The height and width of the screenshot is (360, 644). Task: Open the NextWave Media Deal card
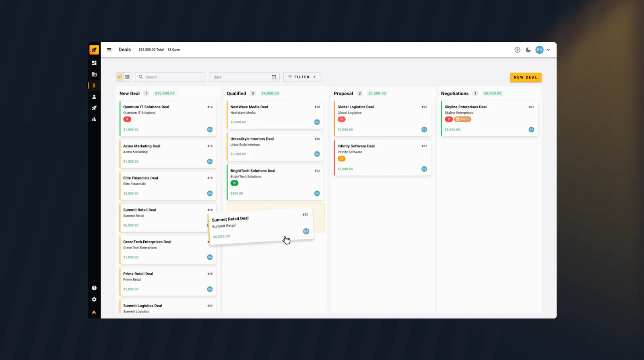coord(275,115)
